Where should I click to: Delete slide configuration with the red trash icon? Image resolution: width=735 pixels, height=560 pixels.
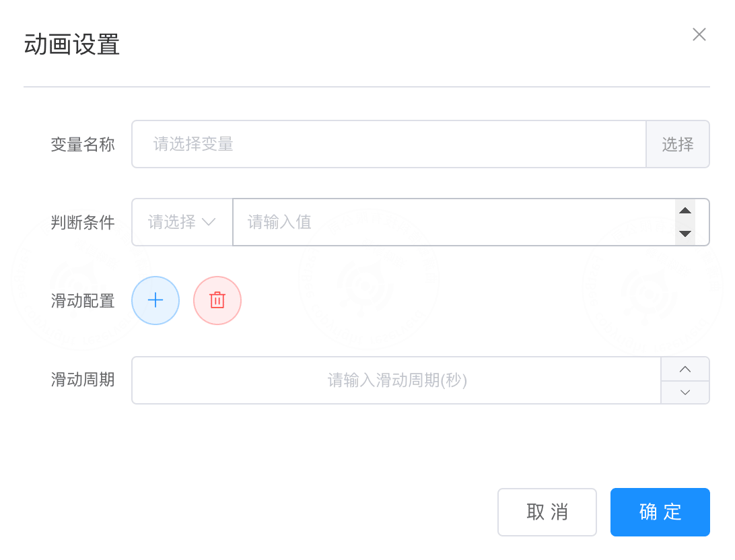(217, 300)
